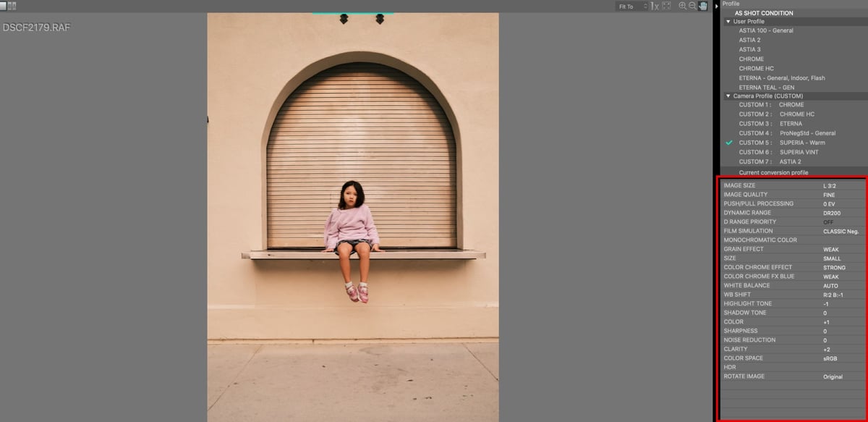
Task: Click the zoom in magnifier icon
Action: point(683,6)
